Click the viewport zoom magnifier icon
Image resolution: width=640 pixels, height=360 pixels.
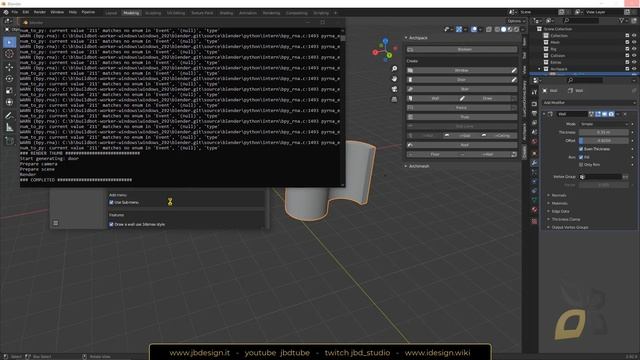click(x=394, y=69)
